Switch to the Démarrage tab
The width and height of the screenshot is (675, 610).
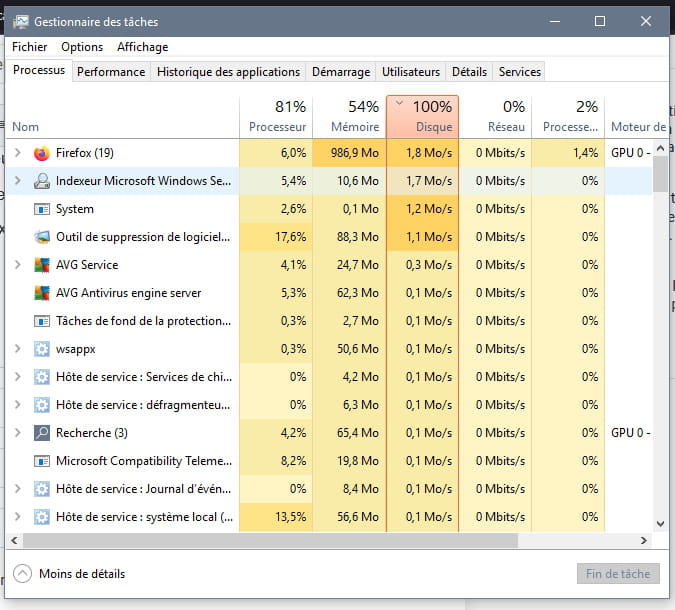[x=341, y=72]
